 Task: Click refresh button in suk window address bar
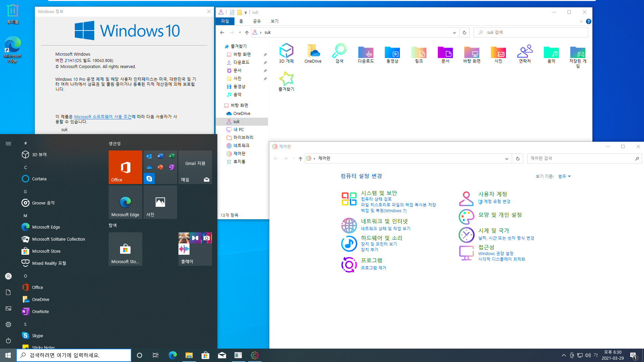(x=464, y=33)
